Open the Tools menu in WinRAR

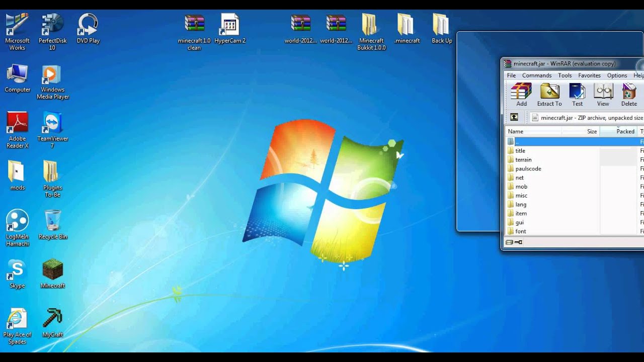click(565, 75)
